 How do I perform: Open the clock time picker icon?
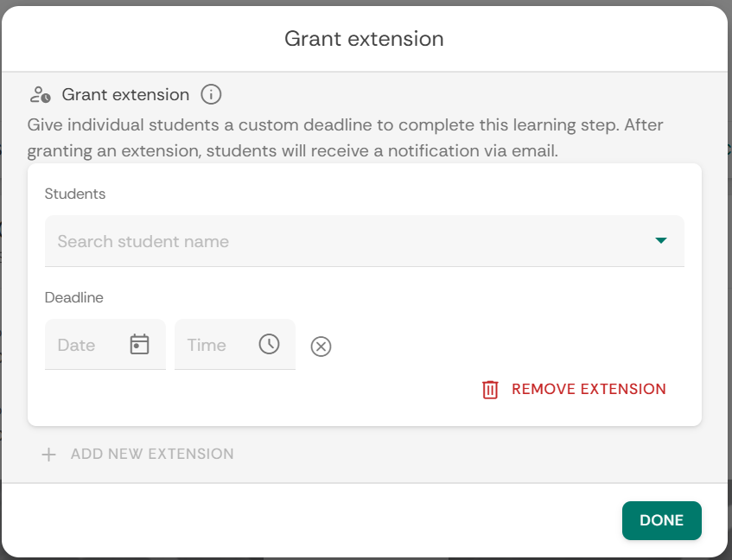pos(269,344)
